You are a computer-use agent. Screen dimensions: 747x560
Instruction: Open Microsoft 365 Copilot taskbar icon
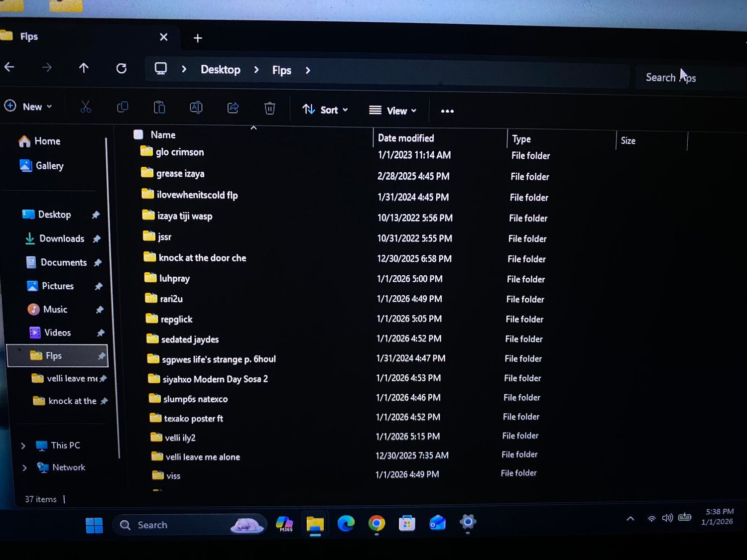[x=284, y=524]
